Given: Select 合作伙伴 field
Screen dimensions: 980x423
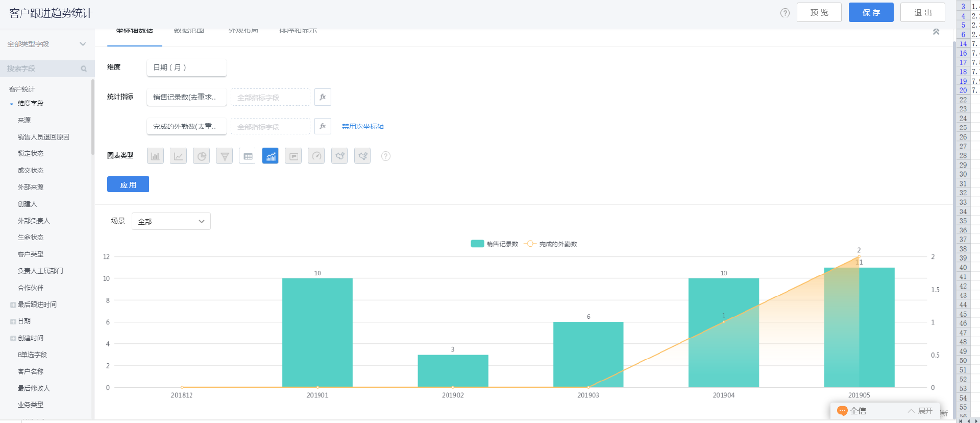Looking at the screenshot, I should (31, 288).
